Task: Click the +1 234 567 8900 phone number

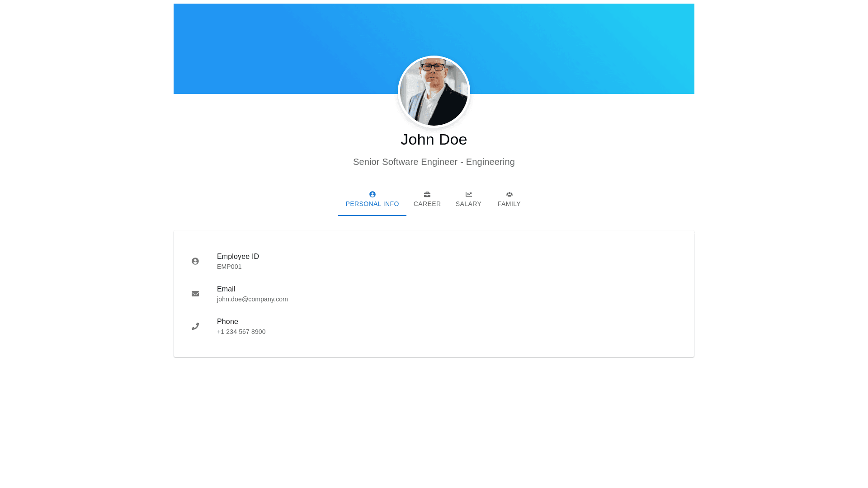Action: (241, 332)
